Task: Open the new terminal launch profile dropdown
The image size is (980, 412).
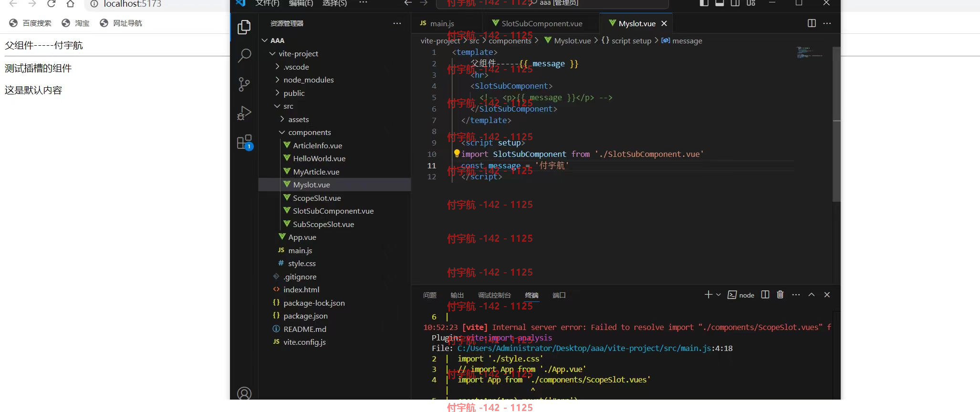Action: click(719, 295)
